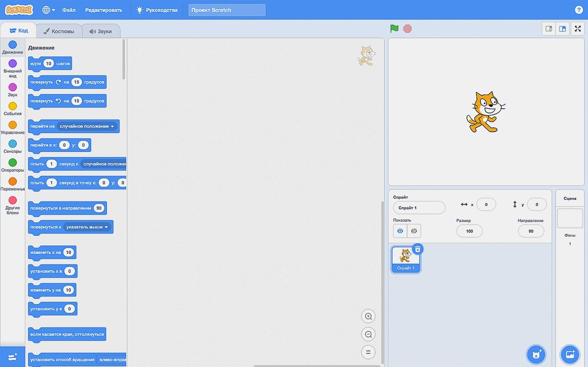Enter full screen stage mode
The height and width of the screenshot is (367, 588).
pyautogui.click(x=578, y=28)
